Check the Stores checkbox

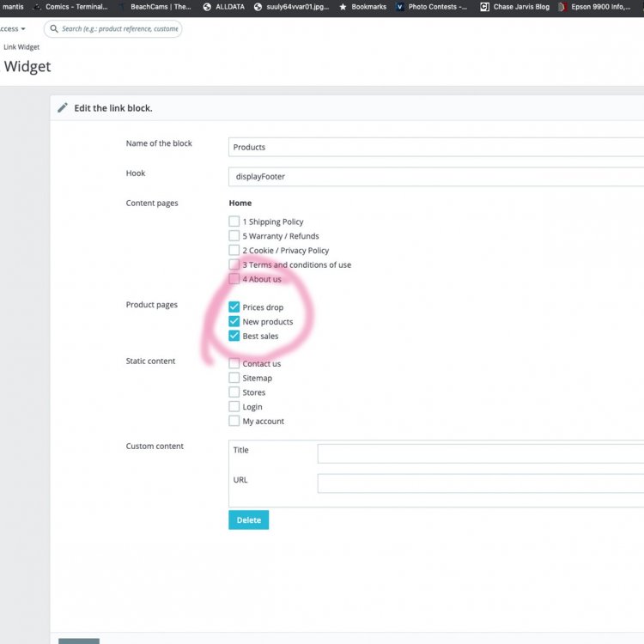[x=234, y=392]
